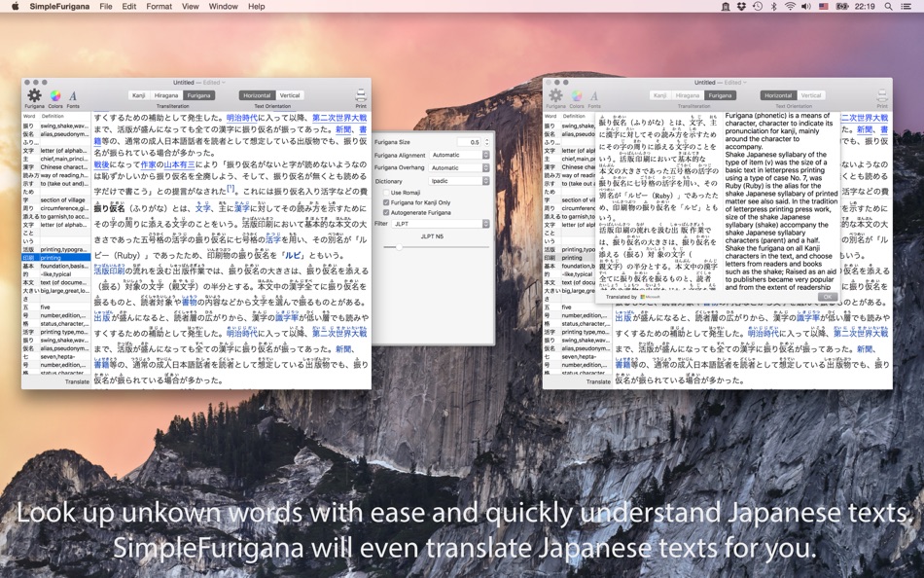Click Colors icon in right window
This screenshot has height=578, width=924.
[x=577, y=95]
